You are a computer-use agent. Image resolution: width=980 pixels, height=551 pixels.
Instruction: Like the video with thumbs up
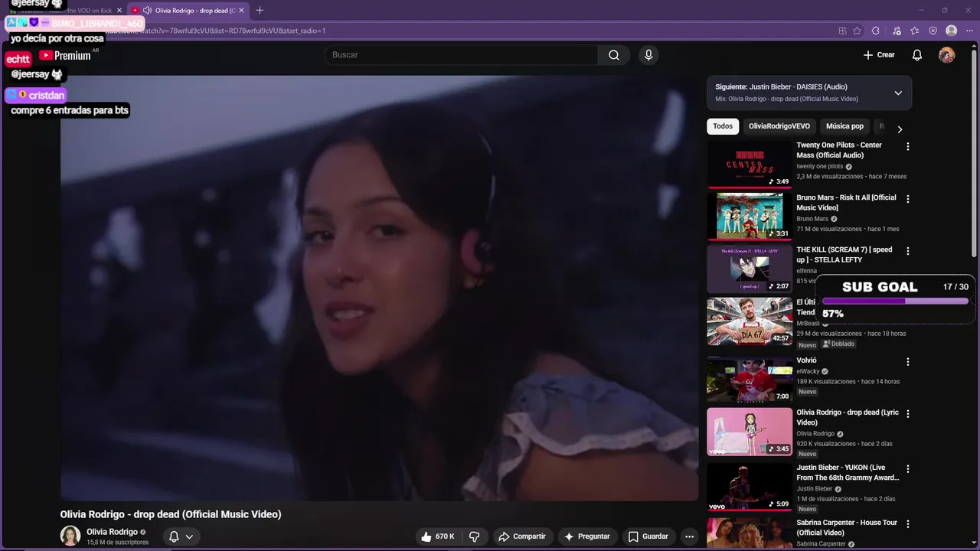point(438,536)
